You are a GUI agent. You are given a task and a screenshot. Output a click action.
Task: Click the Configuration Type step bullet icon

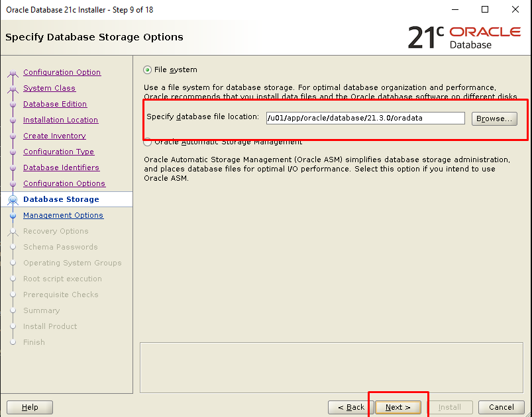point(13,152)
